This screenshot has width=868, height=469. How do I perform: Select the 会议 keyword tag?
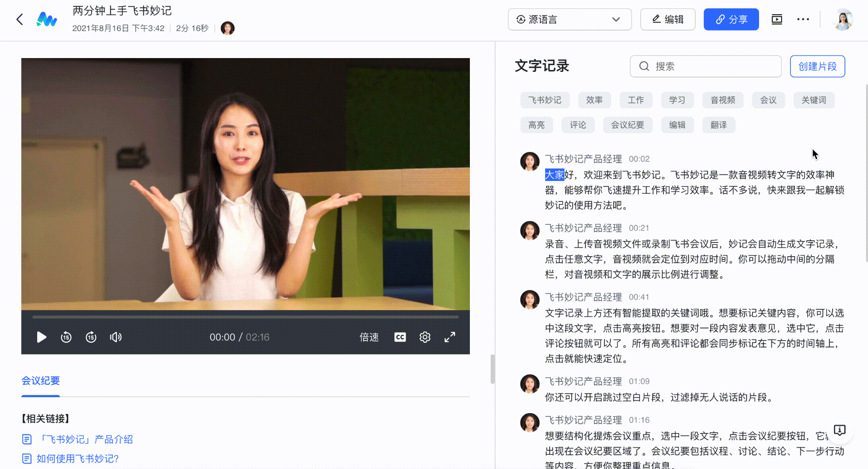coord(768,100)
